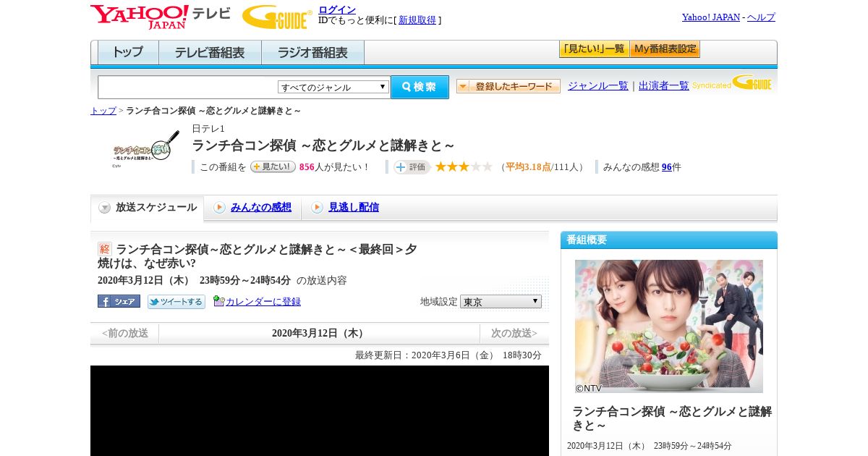Click the black video player area
868x456 pixels.
pyautogui.click(x=320, y=410)
